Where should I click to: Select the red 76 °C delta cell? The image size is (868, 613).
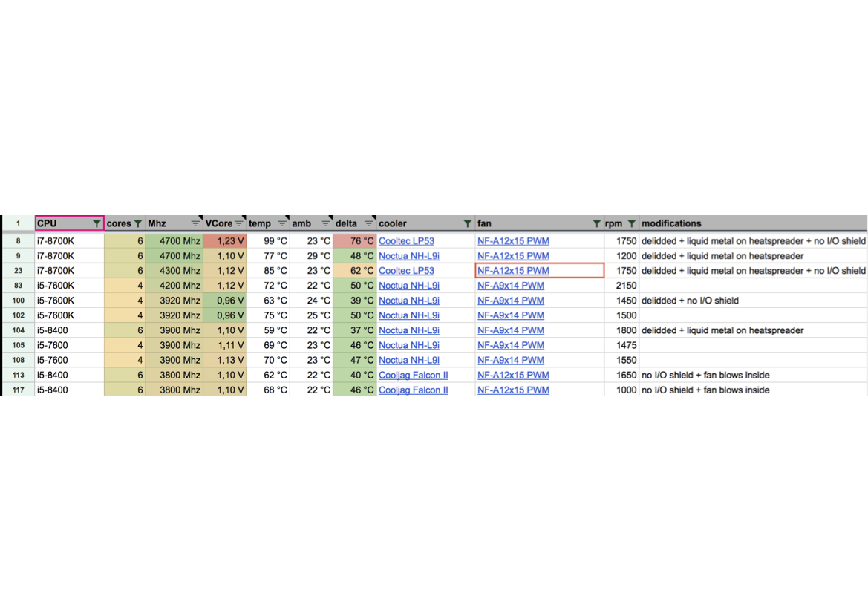pos(355,241)
